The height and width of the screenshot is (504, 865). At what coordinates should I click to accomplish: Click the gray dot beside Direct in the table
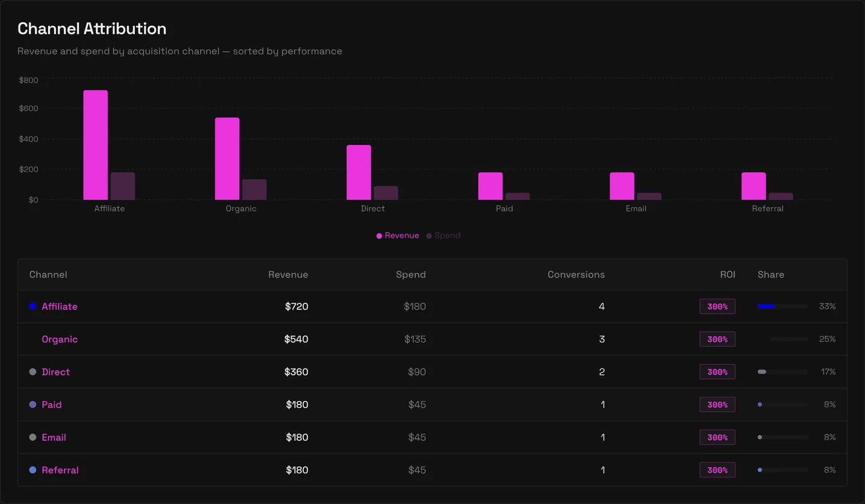[33, 372]
